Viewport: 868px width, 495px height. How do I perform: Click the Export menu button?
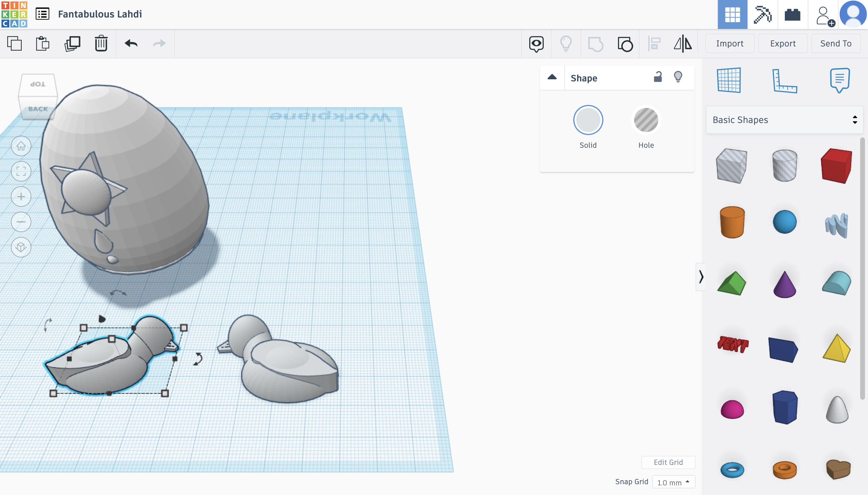tap(782, 42)
